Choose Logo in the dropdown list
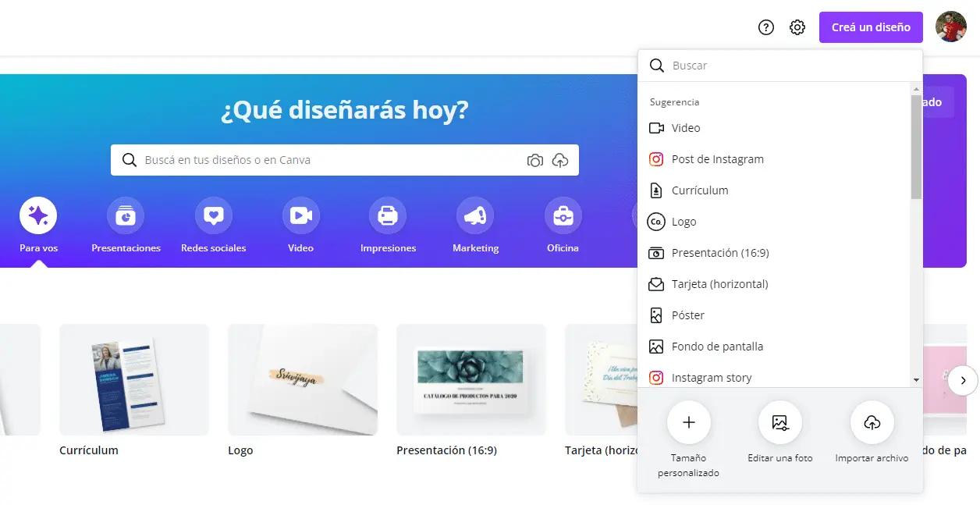The height and width of the screenshot is (505, 980). pyautogui.click(x=774, y=222)
